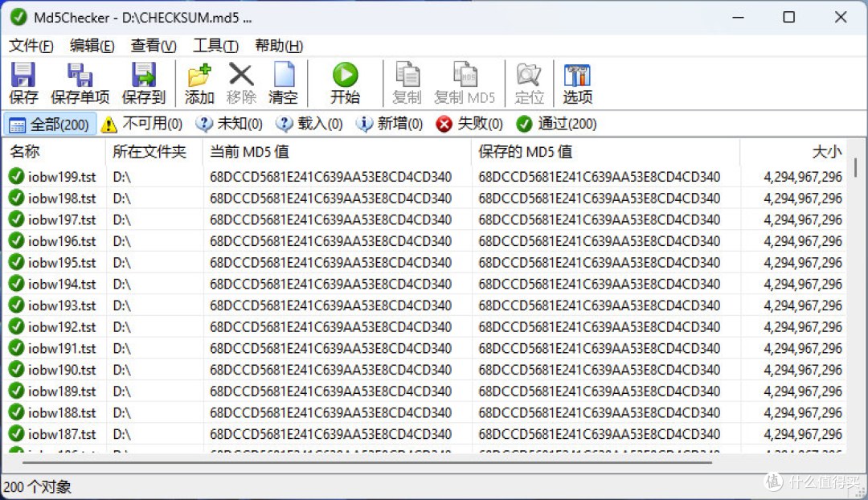
Task: Click the horizontal scrollbar at the list bottom
Action: pos(367,462)
